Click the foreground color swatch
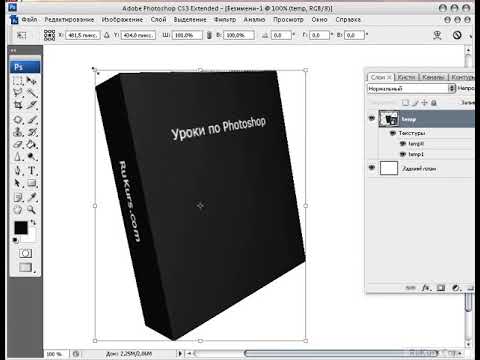480x360 pixels. tap(21, 228)
